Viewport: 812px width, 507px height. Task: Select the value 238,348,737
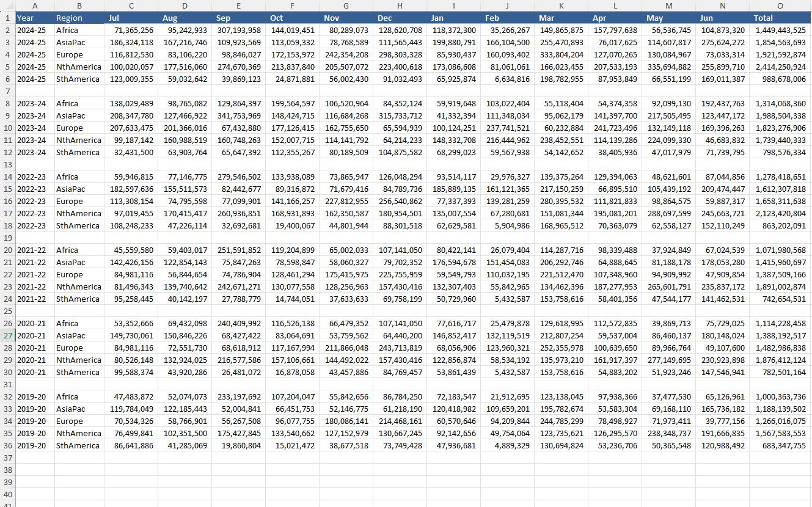click(668, 433)
